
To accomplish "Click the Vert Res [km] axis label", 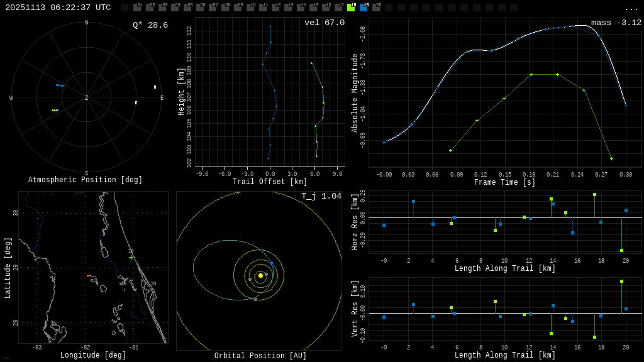I will (355, 309).
